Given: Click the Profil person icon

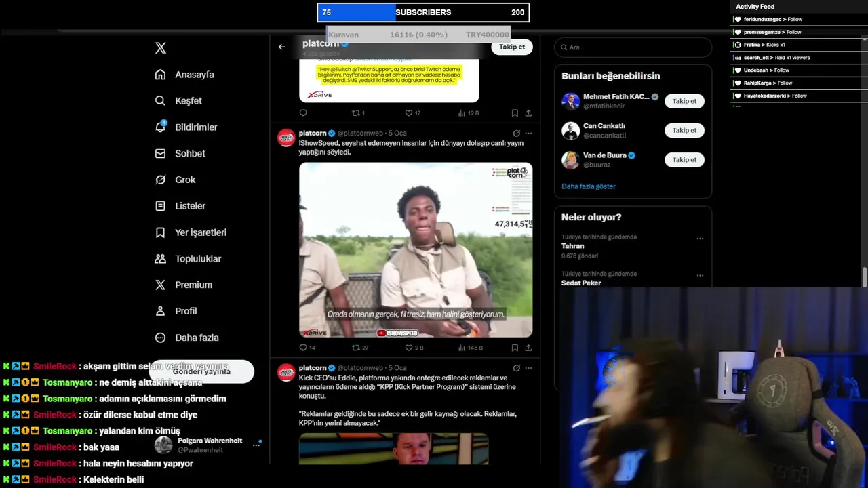Looking at the screenshot, I should 160,311.
